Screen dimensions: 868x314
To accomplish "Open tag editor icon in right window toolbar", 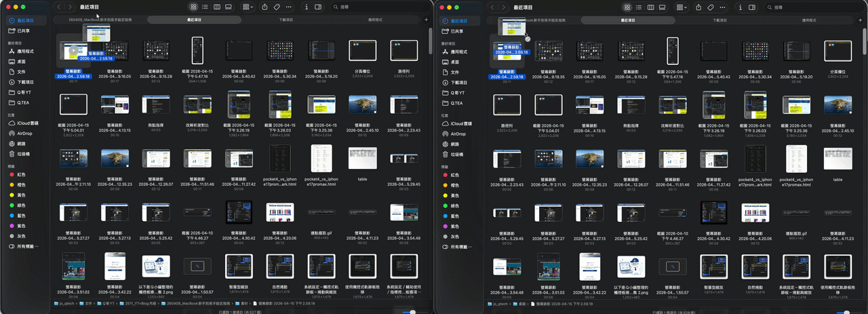I will click(x=710, y=7).
